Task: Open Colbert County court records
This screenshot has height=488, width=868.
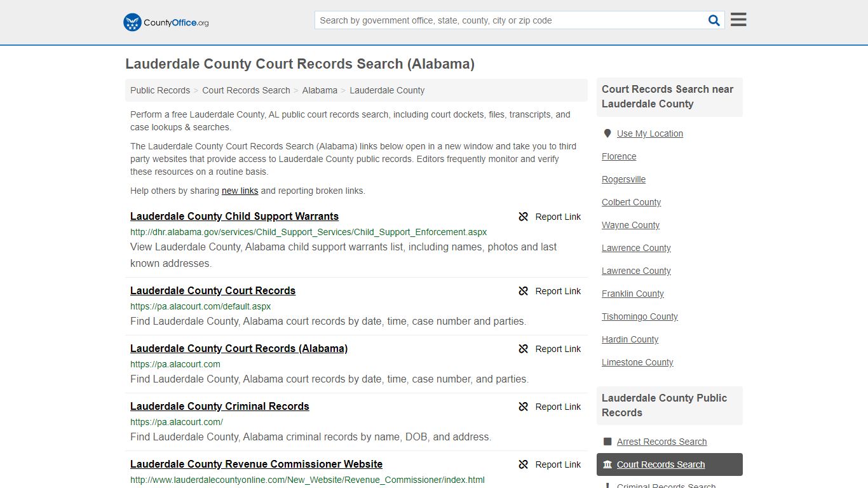Action: [631, 202]
